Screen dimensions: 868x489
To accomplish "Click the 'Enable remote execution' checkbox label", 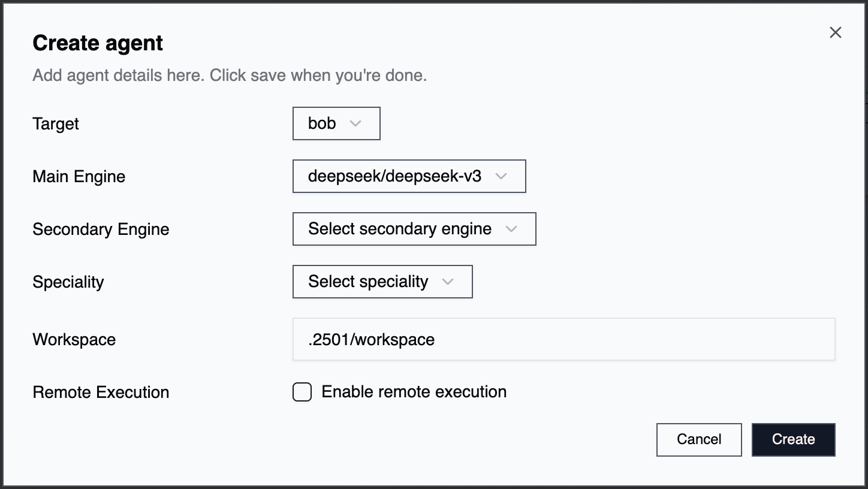I will coord(414,392).
